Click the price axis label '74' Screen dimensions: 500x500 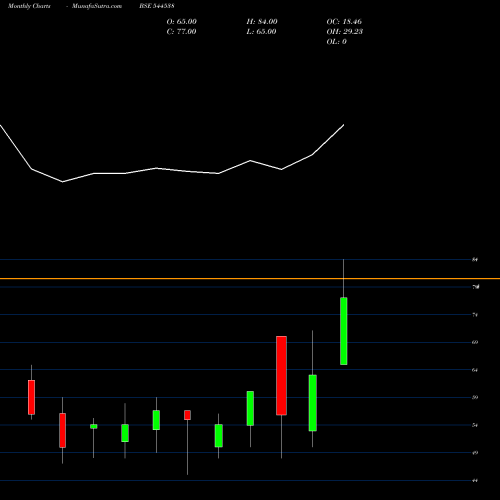click(475, 315)
